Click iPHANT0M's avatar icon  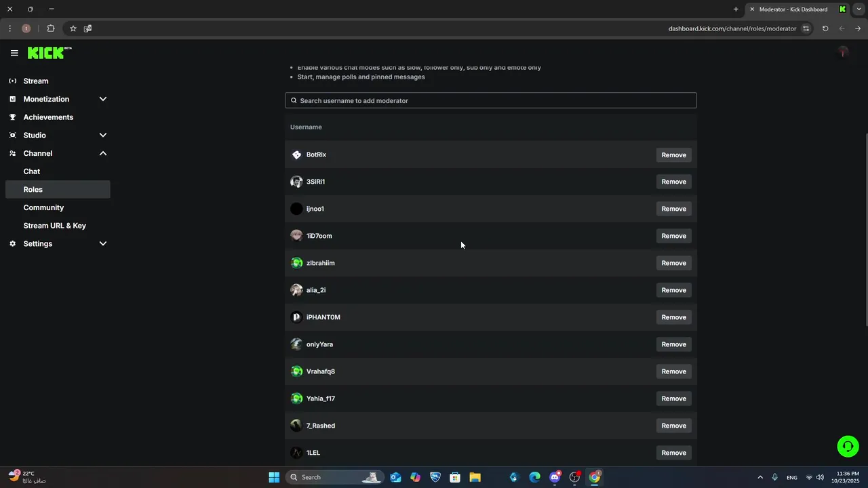[296, 317]
